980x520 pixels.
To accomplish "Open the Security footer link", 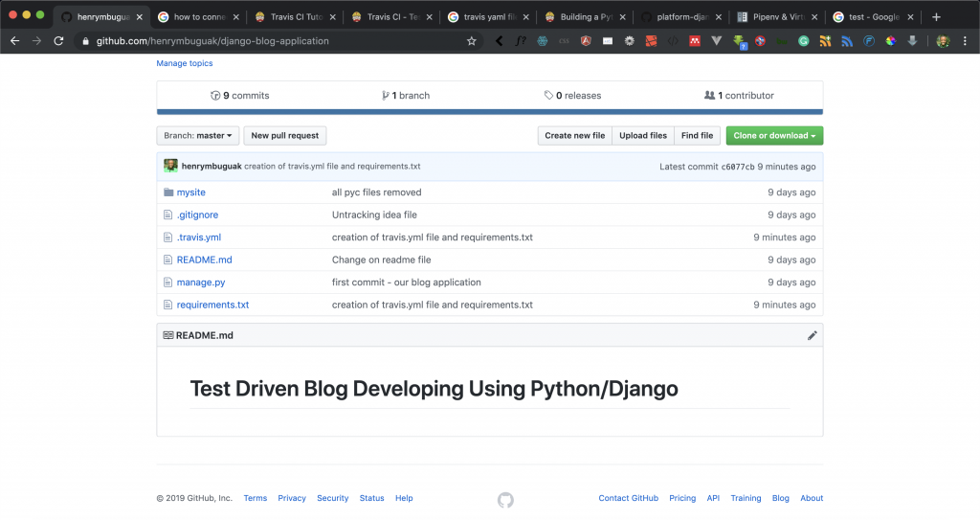I will 332,498.
